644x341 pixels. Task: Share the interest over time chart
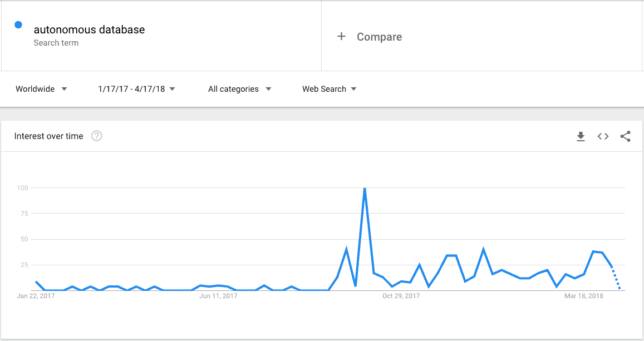pyautogui.click(x=625, y=136)
